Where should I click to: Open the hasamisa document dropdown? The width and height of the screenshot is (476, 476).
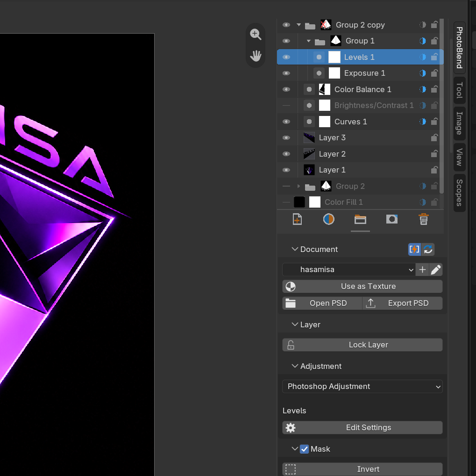[349, 270]
